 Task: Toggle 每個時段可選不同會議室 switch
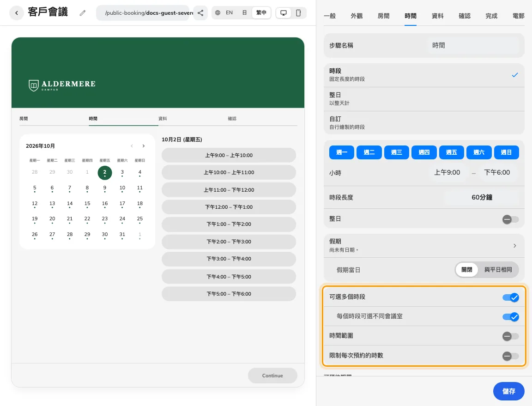(511, 317)
